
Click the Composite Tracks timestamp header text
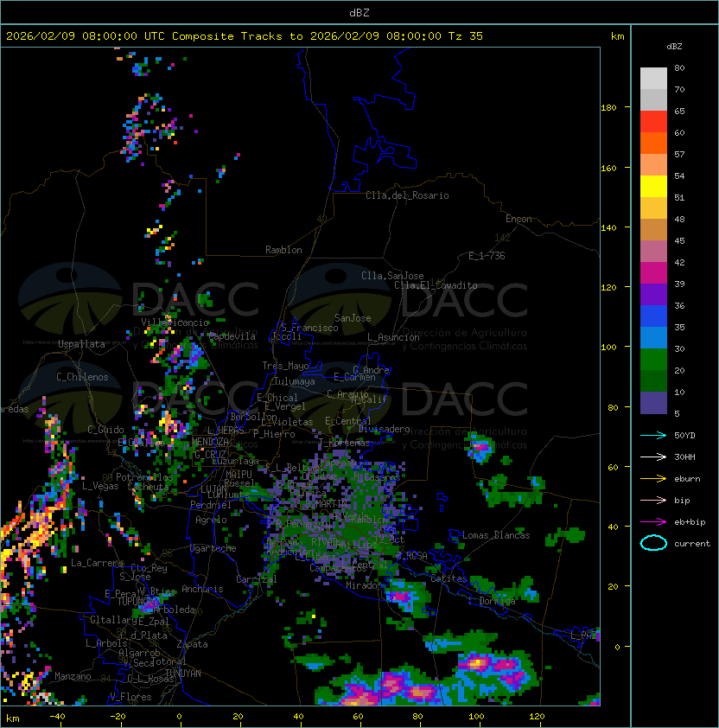[x=245, y=36]
